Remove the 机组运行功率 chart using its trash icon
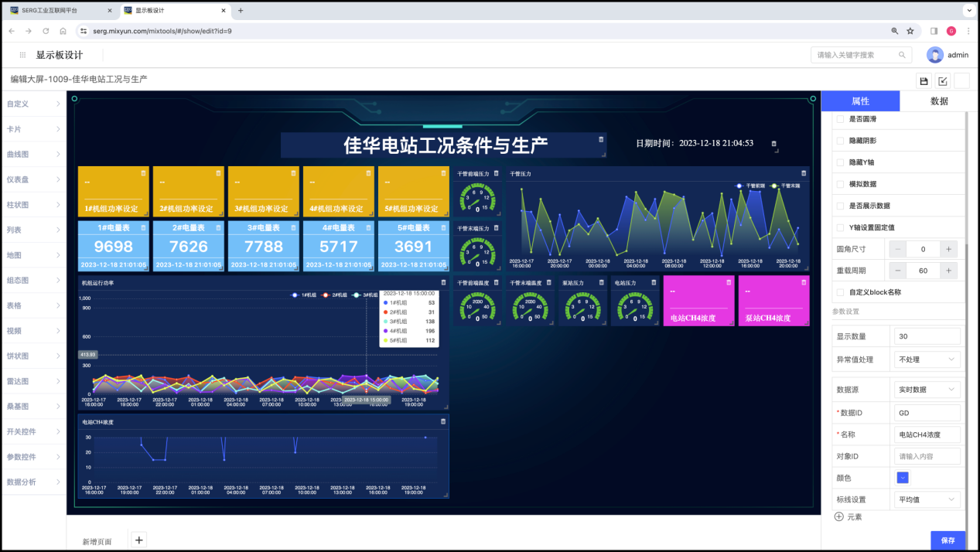Viewport: 980px width, 552px height. pyautogui.click(x=443, y=282)
